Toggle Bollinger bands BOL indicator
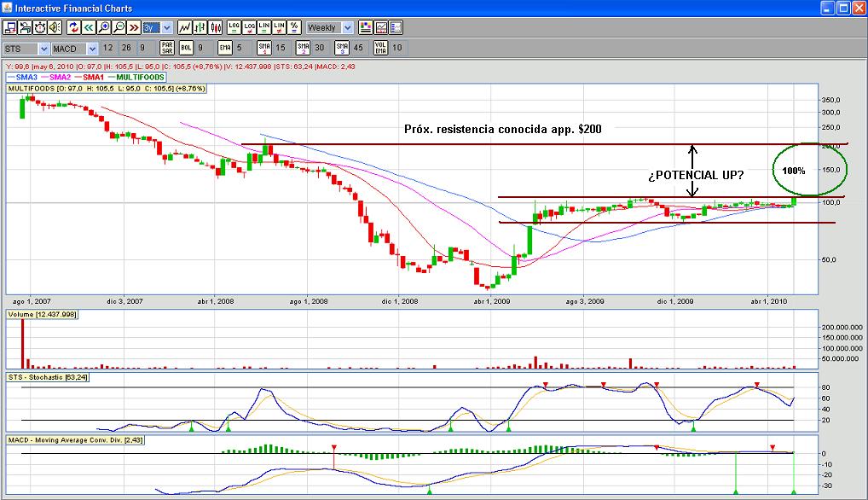Screen dimensions: 868x500 click(187, 48)
